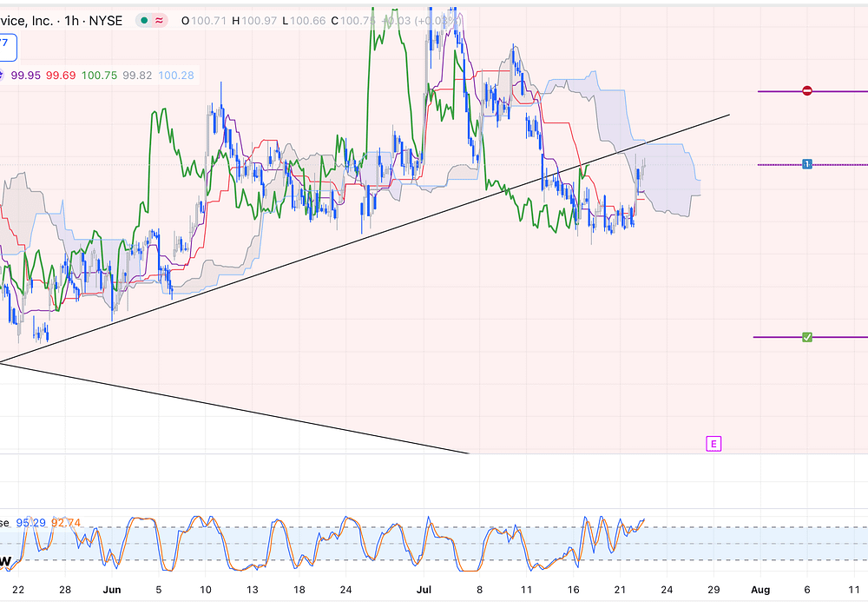Select the red stop marker on top line
This screenshot has height=608, width=868.
pos(807,90)
